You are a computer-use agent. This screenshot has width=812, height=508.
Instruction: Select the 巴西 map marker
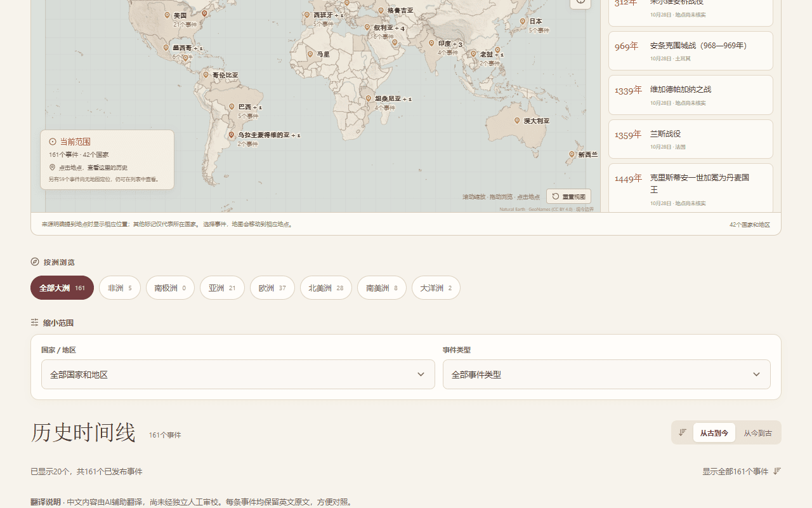coord(232,107)
